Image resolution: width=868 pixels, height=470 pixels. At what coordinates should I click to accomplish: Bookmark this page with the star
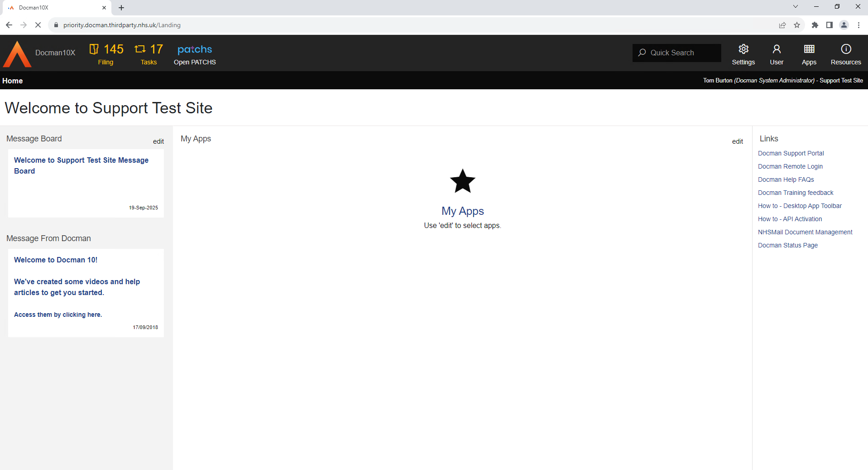[797, 25]
